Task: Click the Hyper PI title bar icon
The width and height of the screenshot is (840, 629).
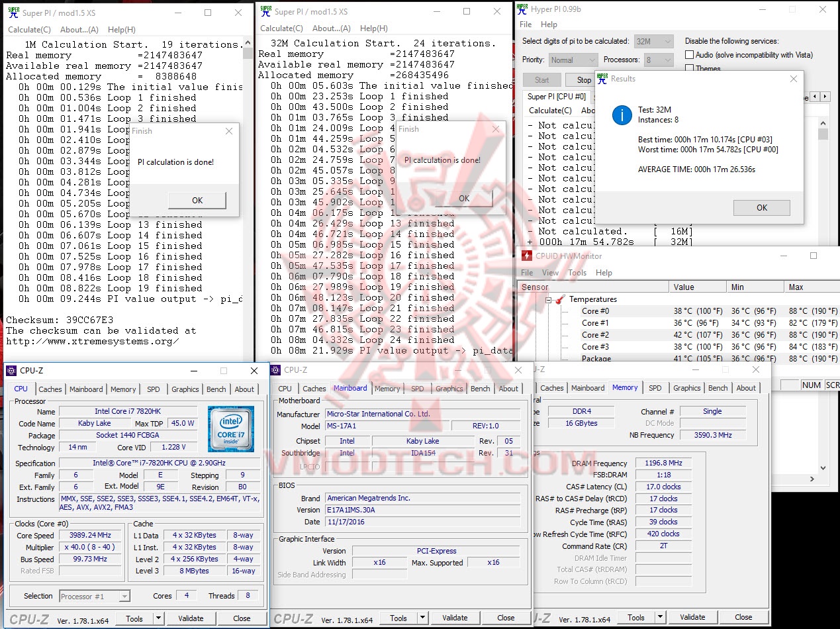Action: coord(522,9)
